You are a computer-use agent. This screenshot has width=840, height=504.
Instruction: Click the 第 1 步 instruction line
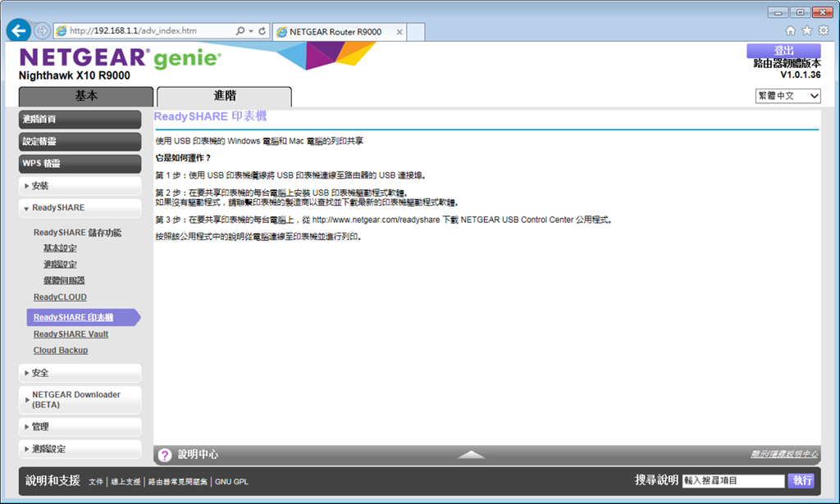[291, 175]
